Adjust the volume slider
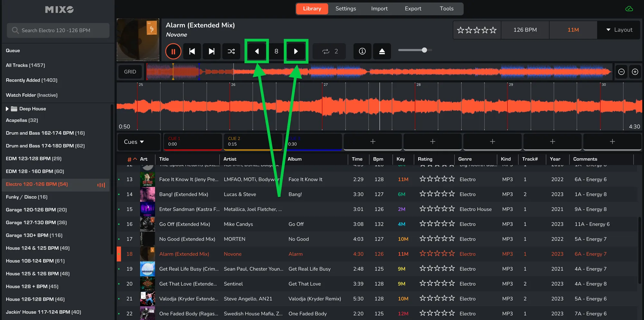644x320 pixels. point(424,50)
